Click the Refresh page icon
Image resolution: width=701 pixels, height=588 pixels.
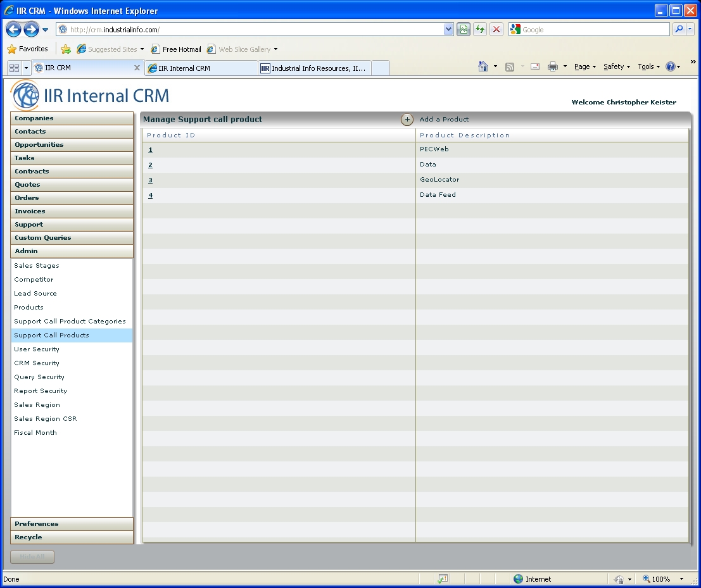coord(480,30)
